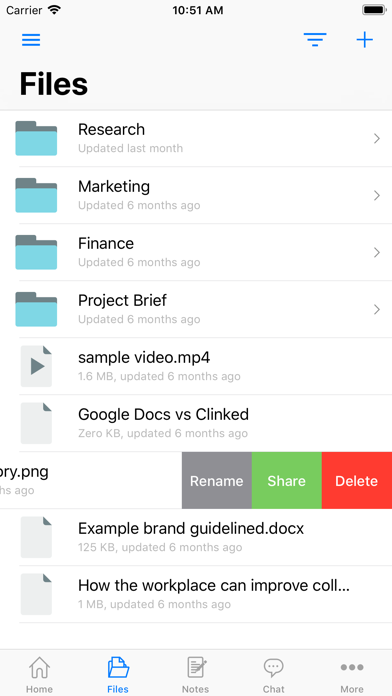Tap the Google Docs vs Clinked file icon
Viewport: 392px width, 696px height.
[x=36, y=423]
